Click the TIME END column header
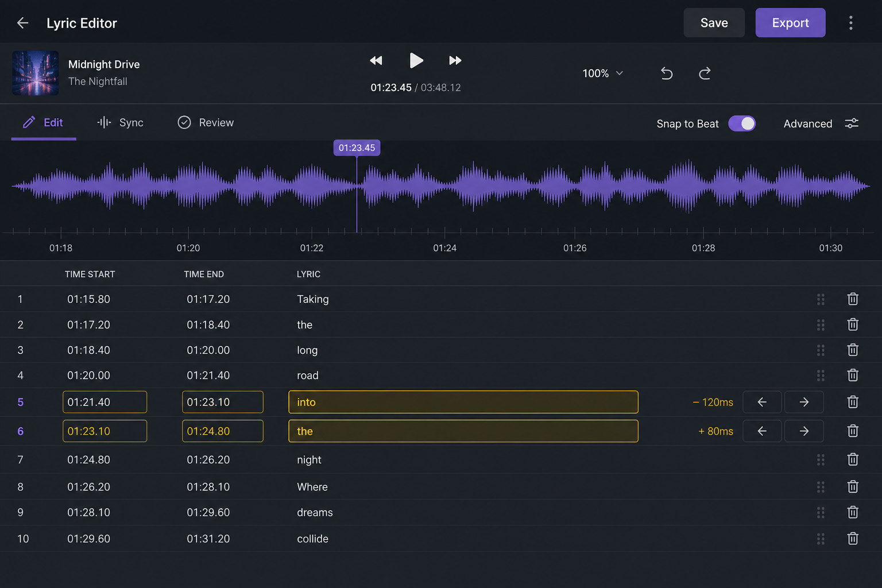The height and width of the screenshot is (588, 882). tap(204, 274)
